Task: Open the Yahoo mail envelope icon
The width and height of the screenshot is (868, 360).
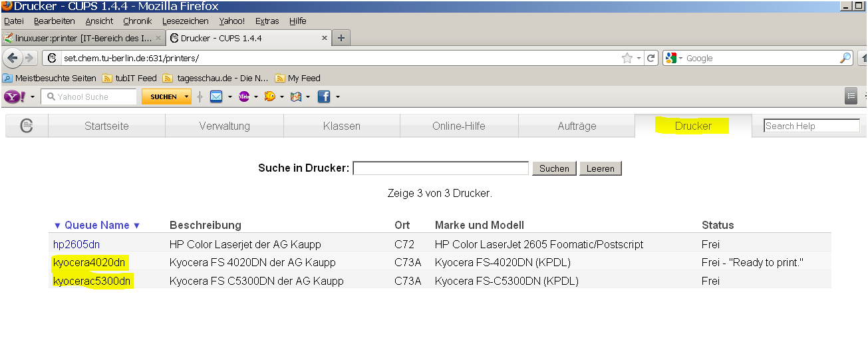Action: (x=216, y=96)
